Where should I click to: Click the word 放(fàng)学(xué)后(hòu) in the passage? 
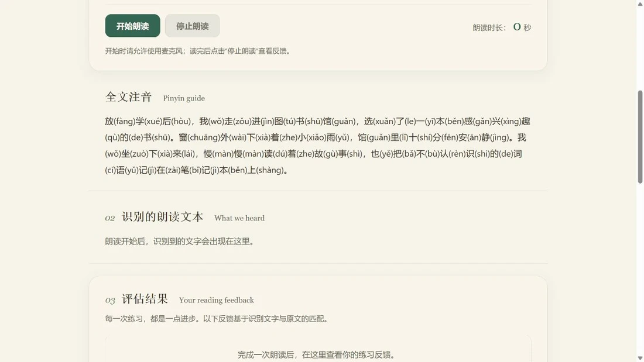(x=148, y=122)
